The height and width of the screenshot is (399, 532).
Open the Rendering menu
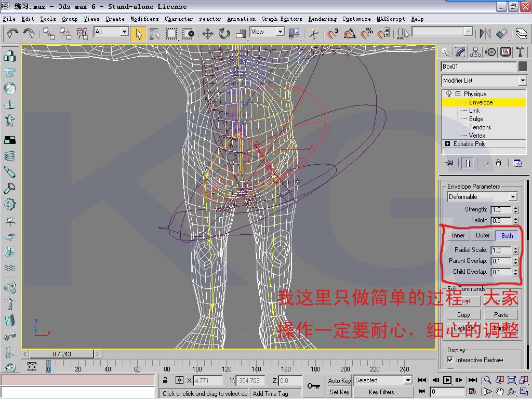(x=322, y=19)
